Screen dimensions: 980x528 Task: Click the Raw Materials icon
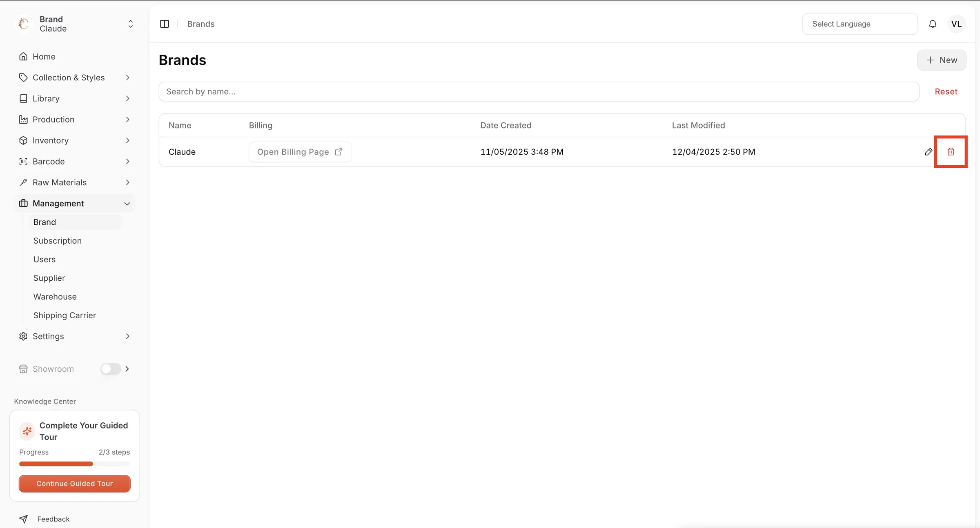click(23, 182)
